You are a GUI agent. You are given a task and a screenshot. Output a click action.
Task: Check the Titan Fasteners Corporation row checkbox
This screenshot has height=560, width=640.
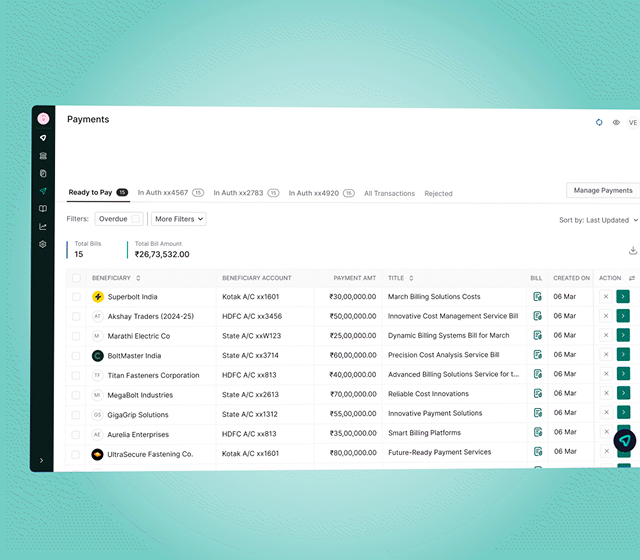(x=76, y=375)
